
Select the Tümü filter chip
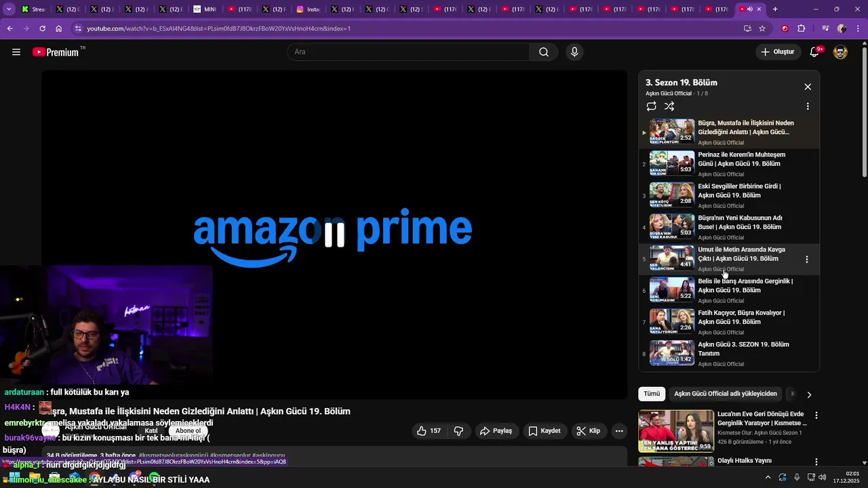[652, 394]
